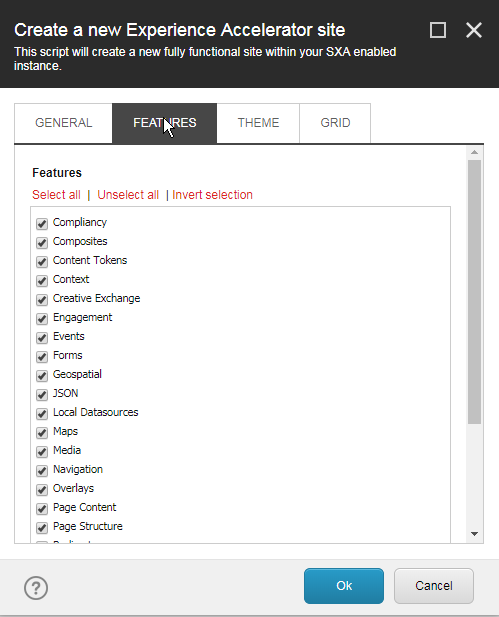Disable the Geospatial checkbox
The image size is (499, 617).
pyautogui.click(x=42, y=375)
